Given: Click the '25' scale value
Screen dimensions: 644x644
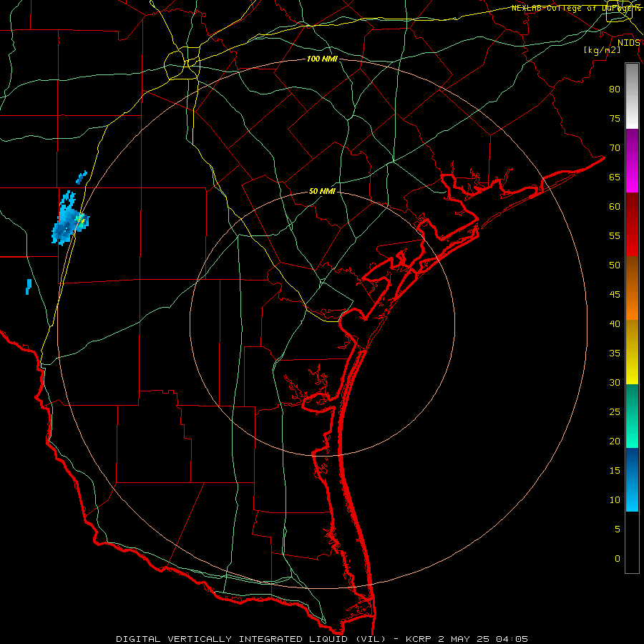Looking at the screenshot, I should [x=615, y=411].
